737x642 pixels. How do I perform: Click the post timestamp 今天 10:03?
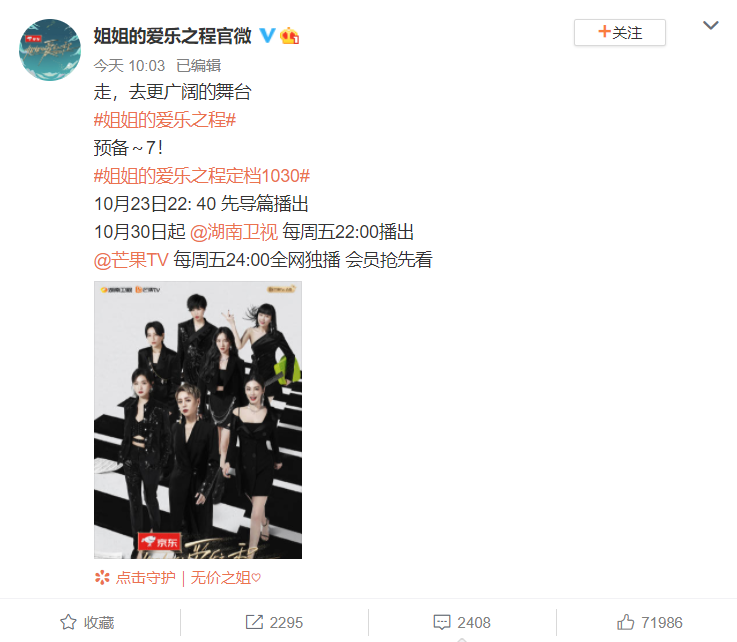click(129, 66)
